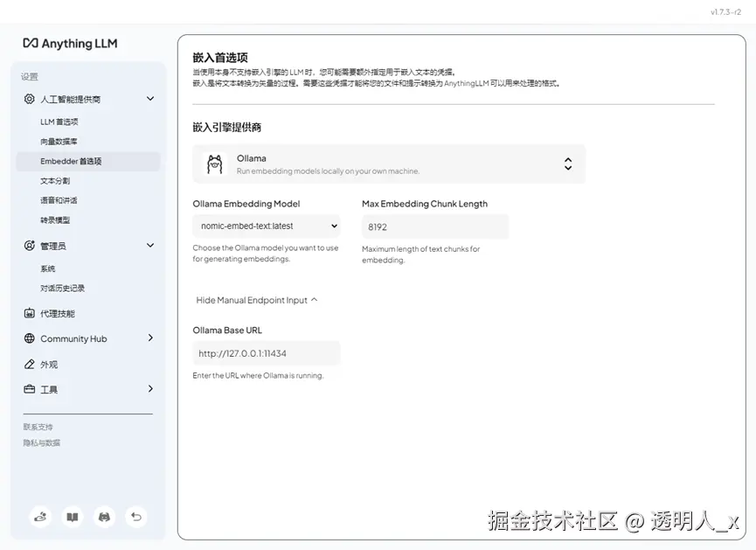Open Community Hub menu item
This screenshot has height=550, width=756.
pos(73,338)
